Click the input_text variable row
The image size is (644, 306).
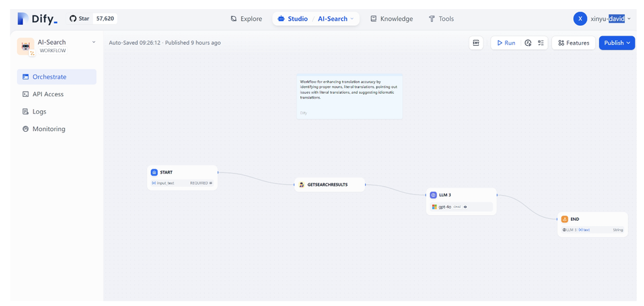click(182, 183)
